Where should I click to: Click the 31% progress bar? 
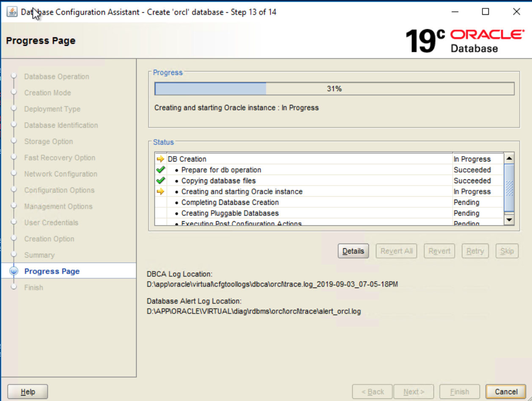334,89
